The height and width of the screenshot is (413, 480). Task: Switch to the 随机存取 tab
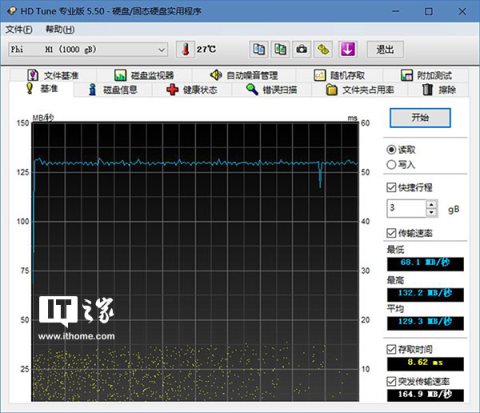coord(339,75)
